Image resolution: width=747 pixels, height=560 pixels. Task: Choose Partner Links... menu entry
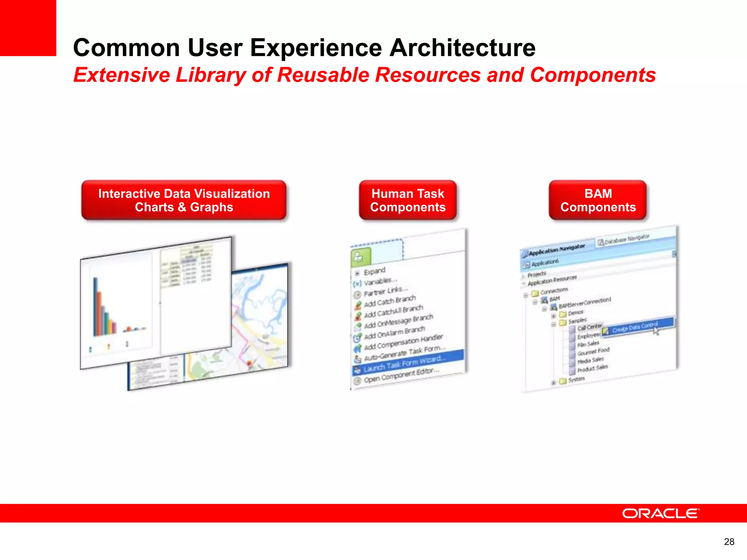click(x=386, y=291)
